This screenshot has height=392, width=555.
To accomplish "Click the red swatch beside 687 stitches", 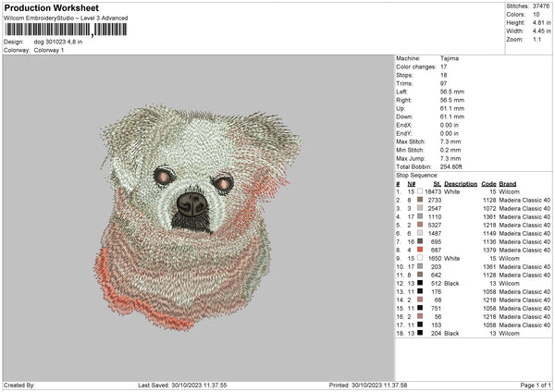I will point(420,250).
